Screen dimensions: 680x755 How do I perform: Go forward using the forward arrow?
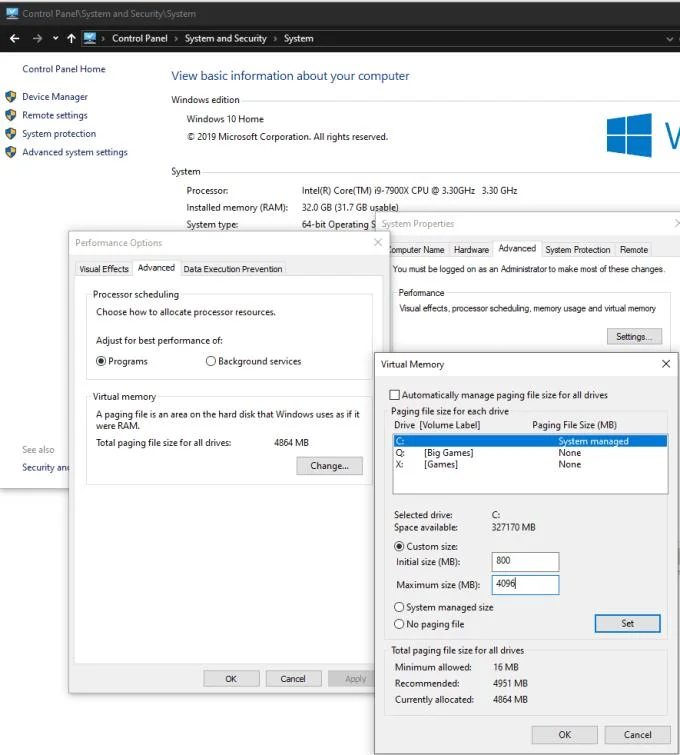pos(37,39)
